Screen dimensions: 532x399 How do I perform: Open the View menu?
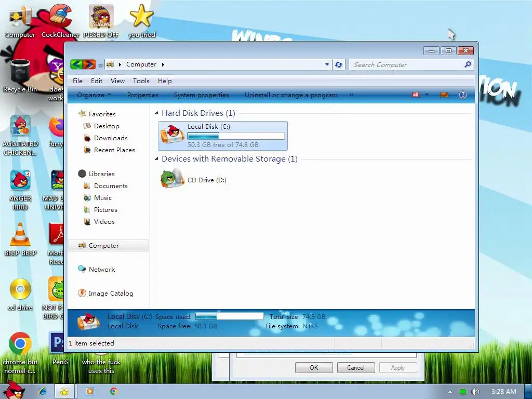click(117, 81)
